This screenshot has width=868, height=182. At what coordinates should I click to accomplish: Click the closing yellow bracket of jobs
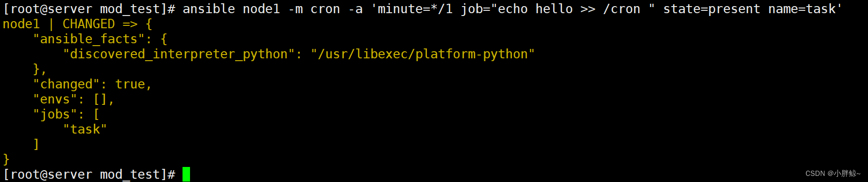[36, 144]
